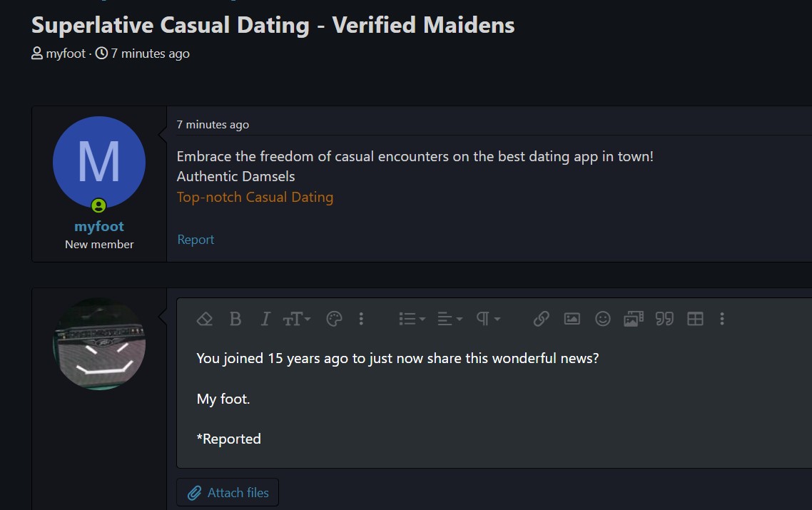The width and height of the screenshot is (812, 510).
Task: Insert a table in the editor
Action: click(695, 319)
